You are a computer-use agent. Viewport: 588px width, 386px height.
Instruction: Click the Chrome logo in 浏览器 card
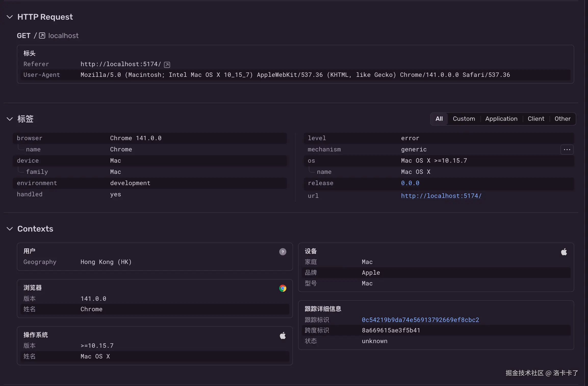(x=283, y=288)
